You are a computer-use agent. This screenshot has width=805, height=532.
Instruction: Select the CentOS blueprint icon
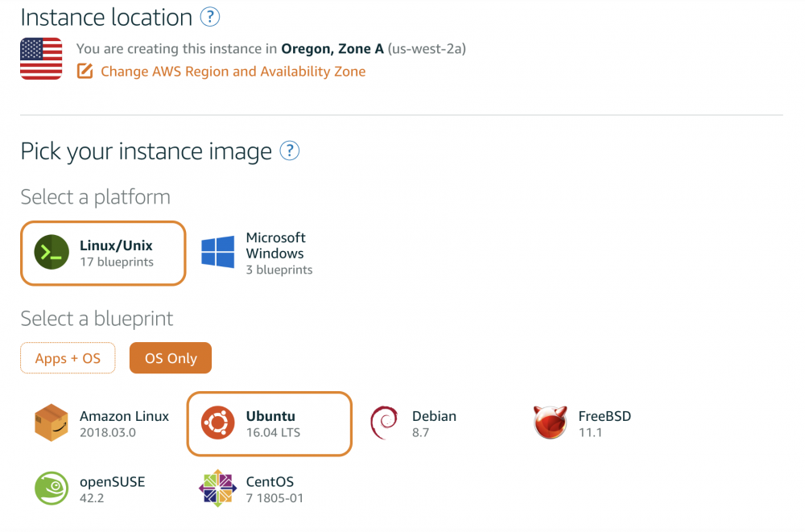(x=217, y=488)
